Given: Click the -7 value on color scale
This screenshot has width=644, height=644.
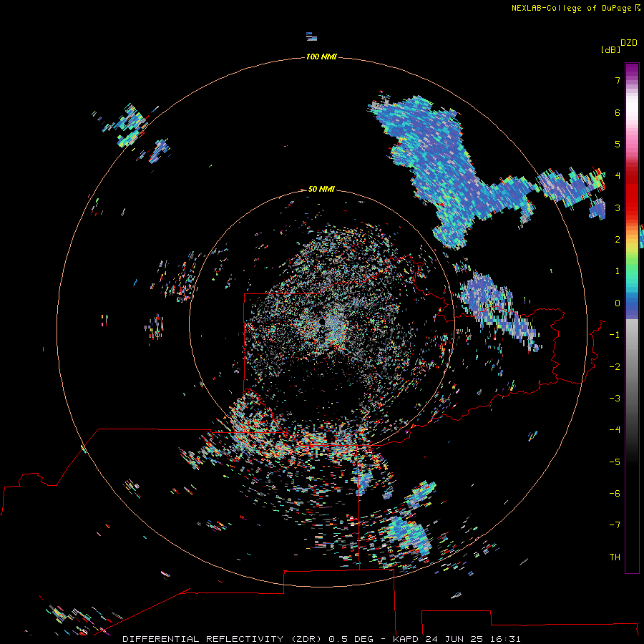Looking at the screenshot, I should (615, 525).
